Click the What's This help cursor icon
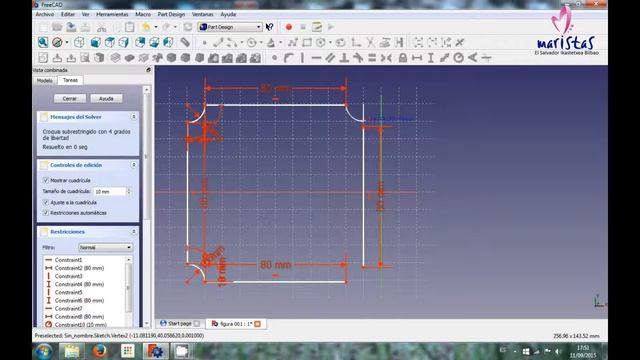Image resolution: width=640 pixels, height=360 pixels. 269,27
